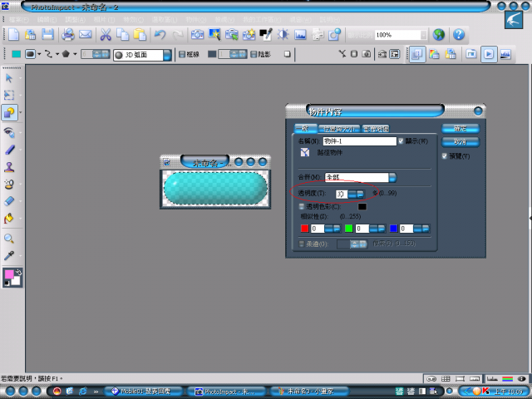
Task: Adjust the blue similarity value spinner
Action: tap(421, 229)
